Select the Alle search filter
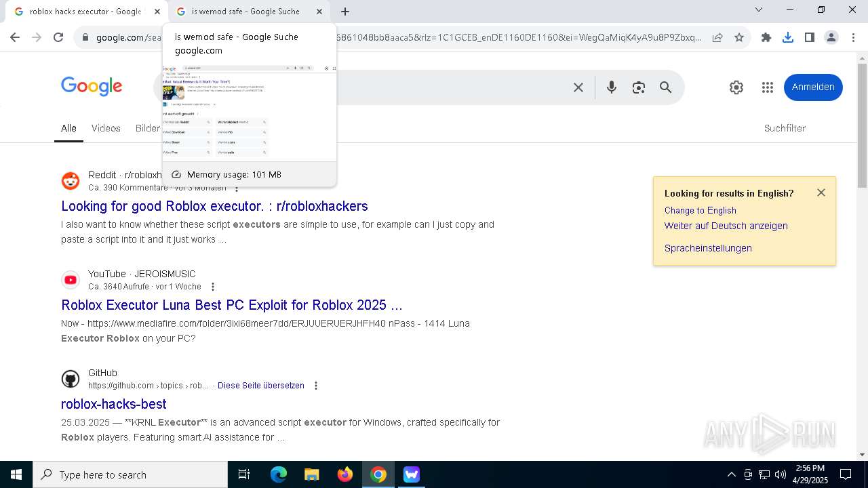Viewport: 868px width, 488px height. pos(68,128)
